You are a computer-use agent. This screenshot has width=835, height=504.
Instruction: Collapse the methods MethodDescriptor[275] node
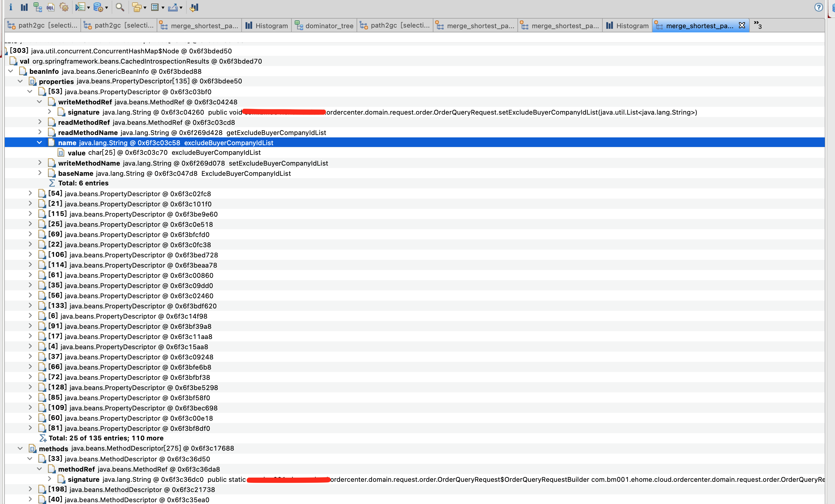tap(20, 448)
